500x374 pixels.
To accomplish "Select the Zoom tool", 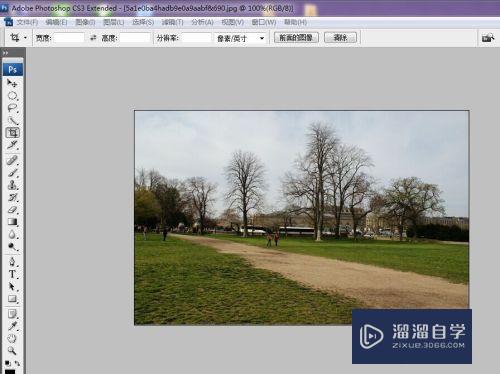I will (12, 350).
